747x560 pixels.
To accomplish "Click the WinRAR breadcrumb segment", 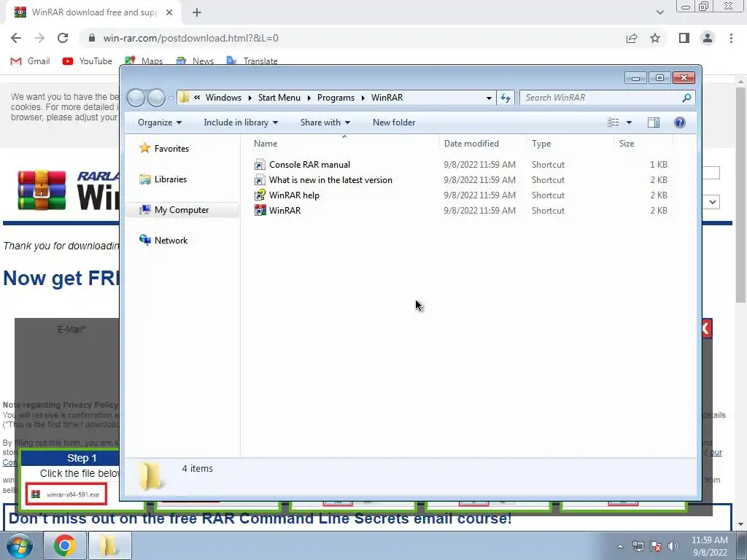I will [x=387, y=98].
